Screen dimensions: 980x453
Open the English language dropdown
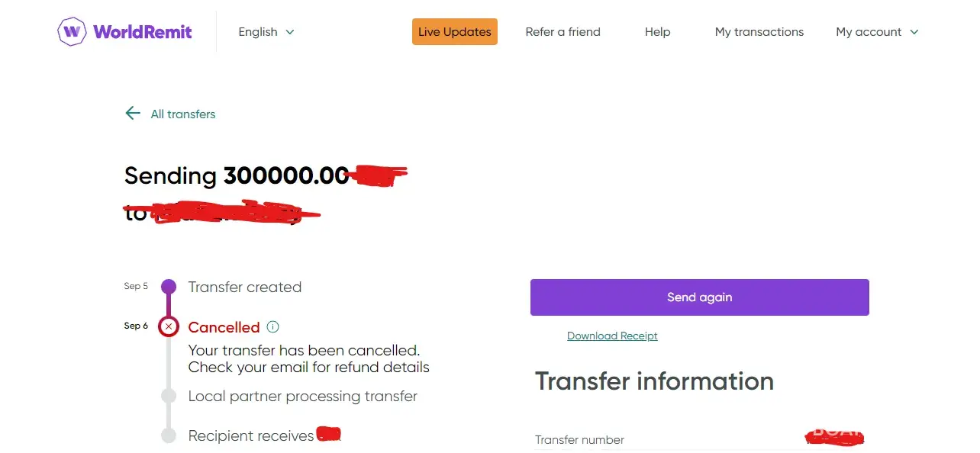click(266, 32)
